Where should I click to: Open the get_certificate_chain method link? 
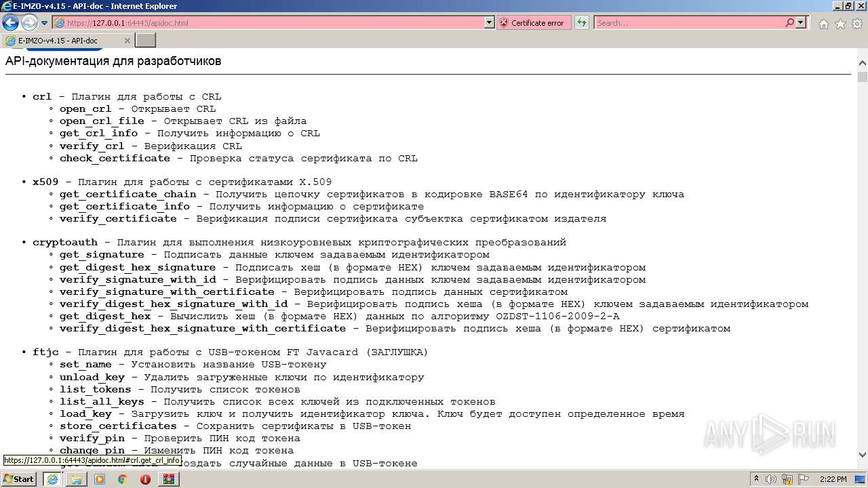[x=127, y=195]
